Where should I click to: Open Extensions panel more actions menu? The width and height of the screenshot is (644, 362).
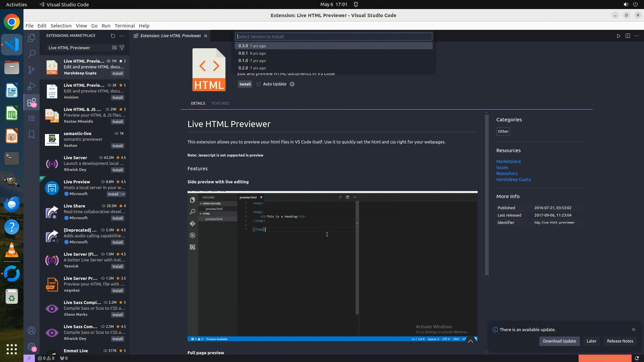click(122, 36)
